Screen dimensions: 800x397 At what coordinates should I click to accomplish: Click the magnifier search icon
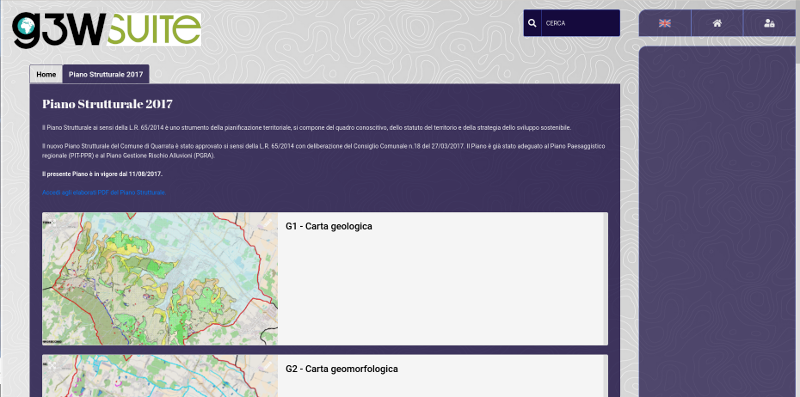point(532,23)
